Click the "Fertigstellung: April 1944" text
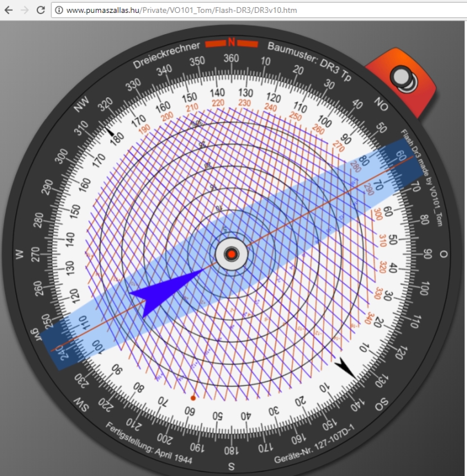 coord(149,444)
